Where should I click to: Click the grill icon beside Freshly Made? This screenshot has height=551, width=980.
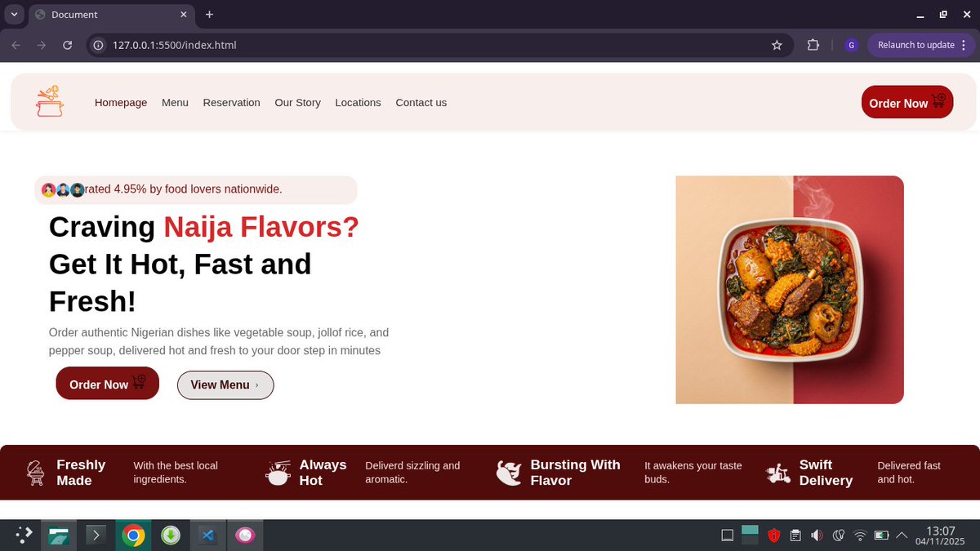click(x=35, y=472)
